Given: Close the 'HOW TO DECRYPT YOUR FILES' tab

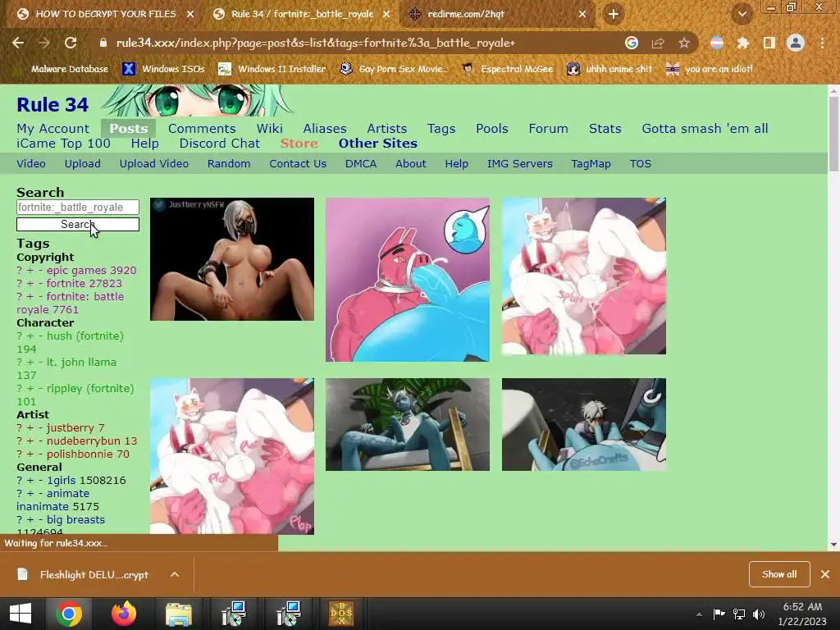Looking at the screenshot, I should (x=190, y=15).
